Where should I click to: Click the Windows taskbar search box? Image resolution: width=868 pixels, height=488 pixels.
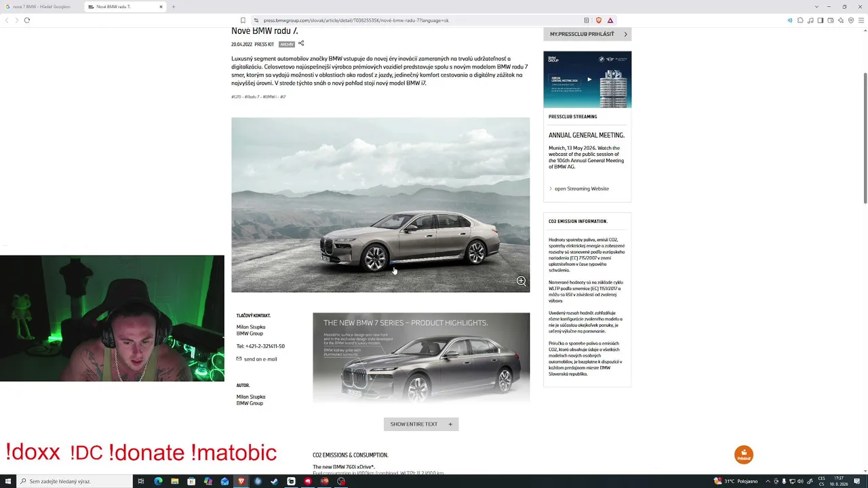coord(75,481)
